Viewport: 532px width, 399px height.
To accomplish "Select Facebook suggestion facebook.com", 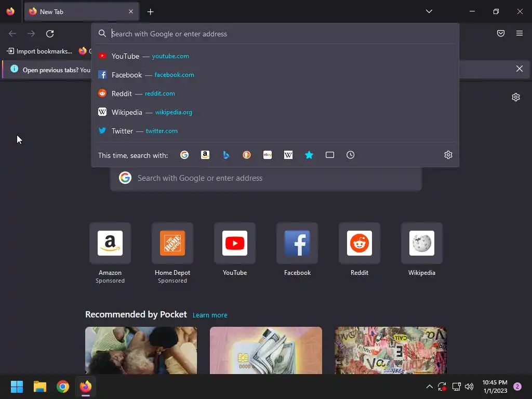I will (x=275, y=75).
